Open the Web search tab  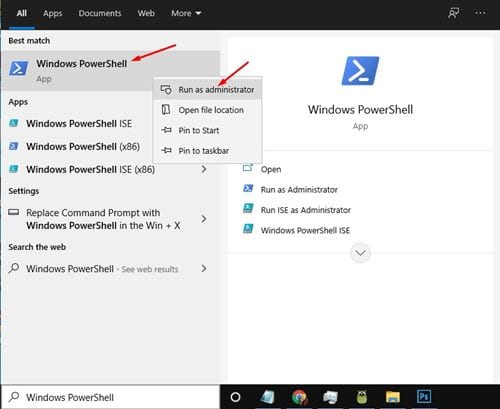(x=146, y=13)
